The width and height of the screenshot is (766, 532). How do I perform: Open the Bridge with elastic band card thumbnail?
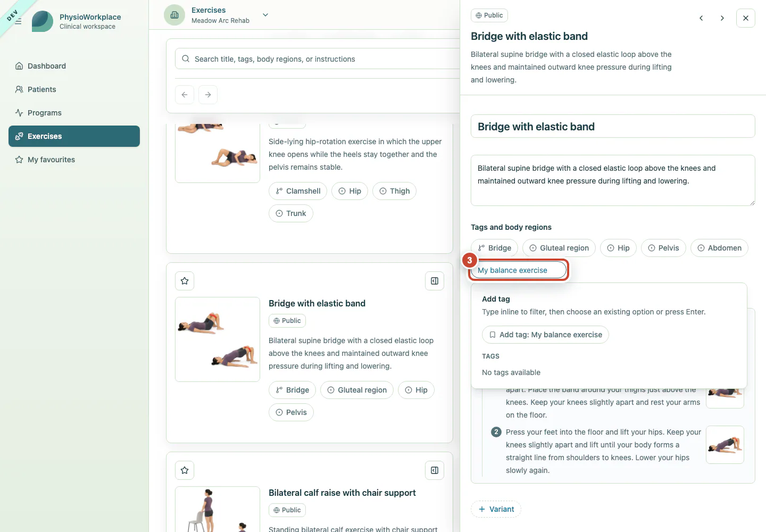pyautogui.click(x=218, y=339)
